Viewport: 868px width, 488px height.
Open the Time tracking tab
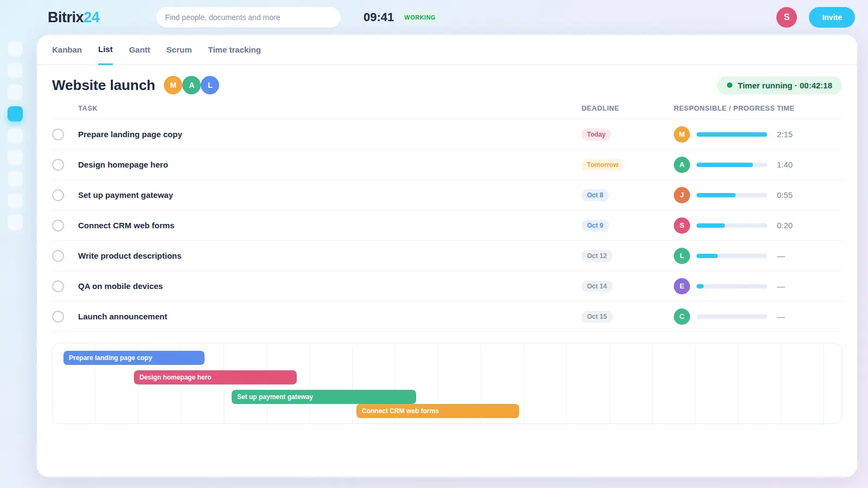point(234,50)
